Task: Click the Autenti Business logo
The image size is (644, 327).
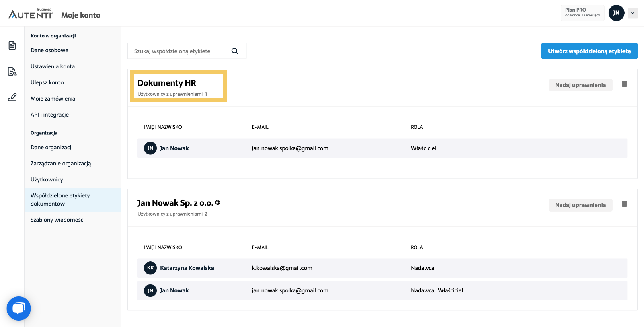Action: (x=31, y=13)
